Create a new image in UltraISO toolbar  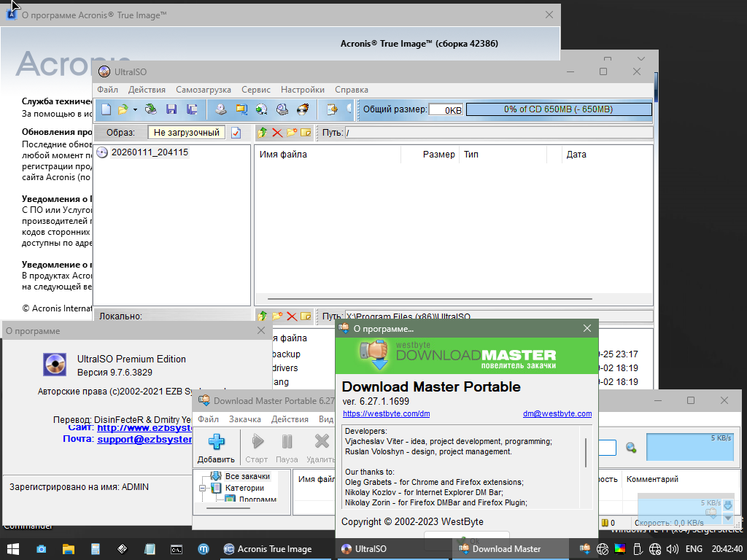(x=107, y=109)
